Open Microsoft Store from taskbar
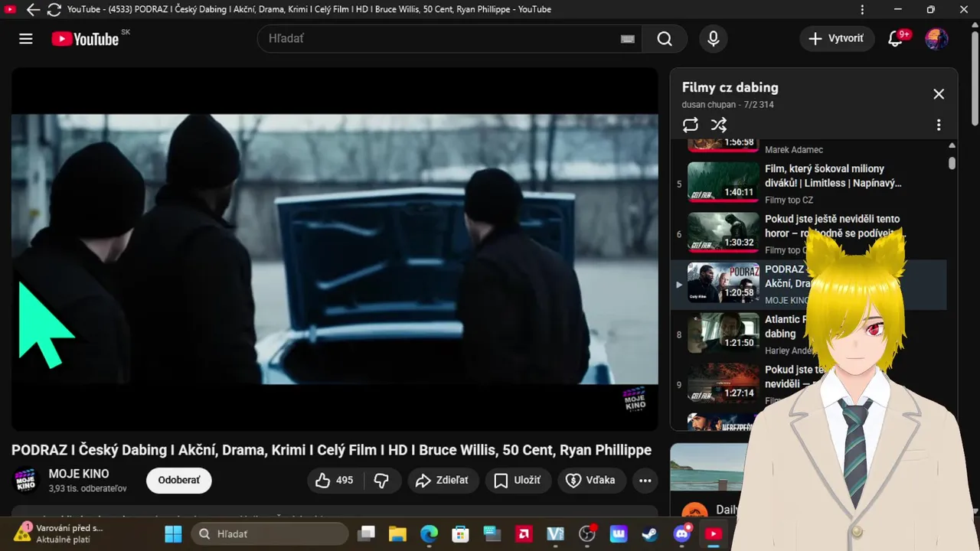Viewport: 980px width, 551px height. point(460,534)
